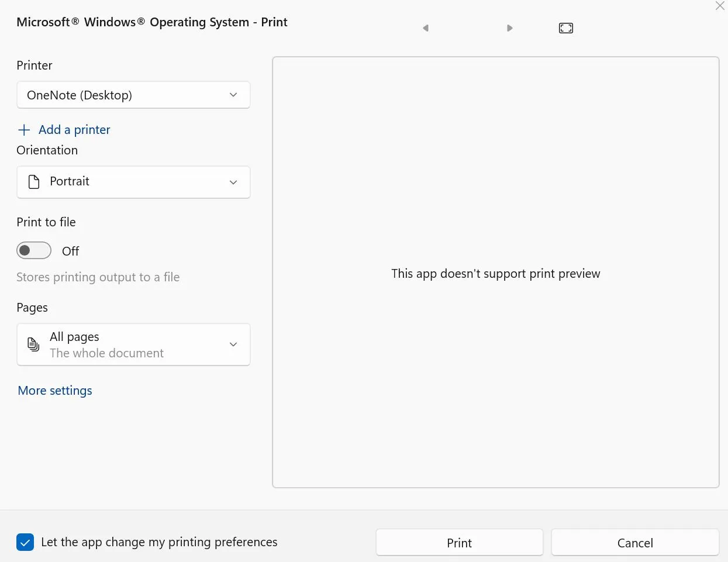Open the Pages dropdown showing All pages
The height and width of the screenshot is (562, 728).
click(x=133, y=344)
